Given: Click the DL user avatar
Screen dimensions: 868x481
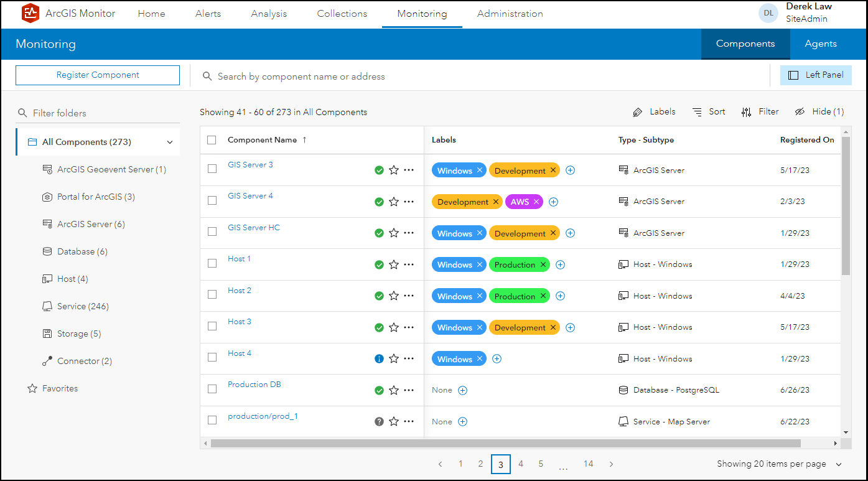Looking at the screenshot, I should (768, 13).
